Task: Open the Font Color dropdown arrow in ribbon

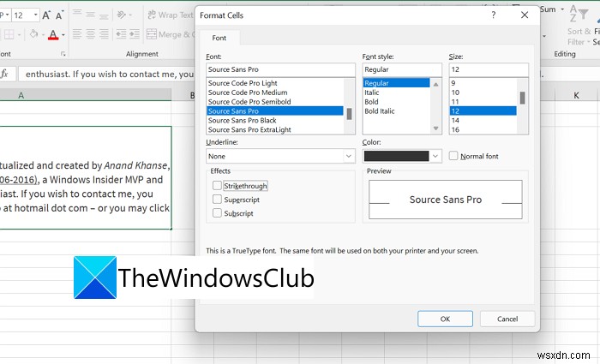Action: point(63,35)
